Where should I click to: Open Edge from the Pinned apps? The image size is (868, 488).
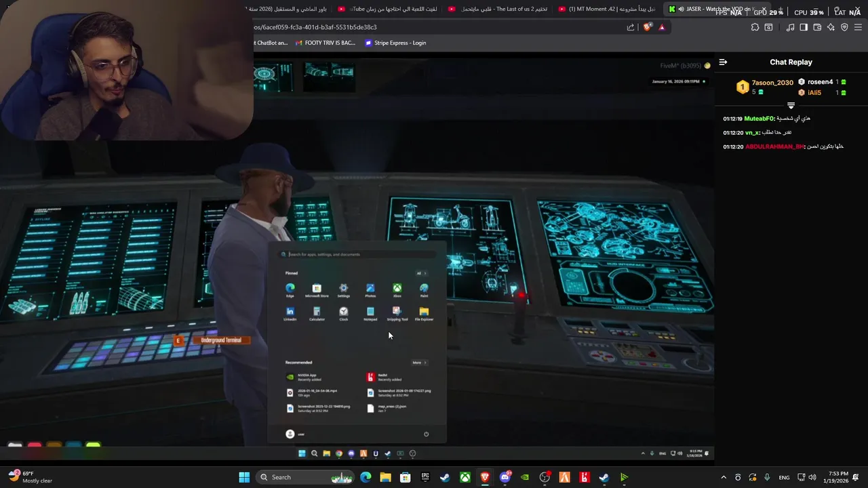pos(290,290)
